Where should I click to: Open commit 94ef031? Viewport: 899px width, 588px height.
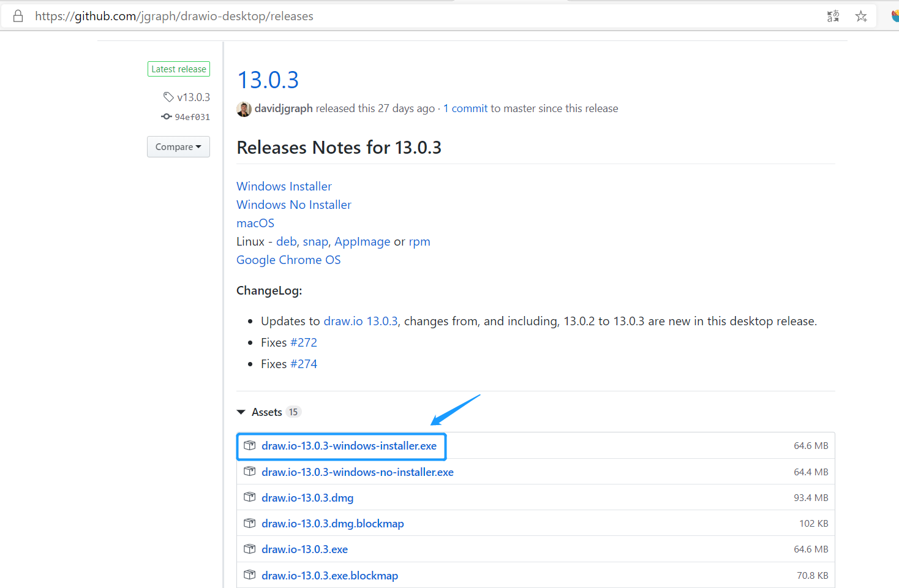tap(192, 117)
